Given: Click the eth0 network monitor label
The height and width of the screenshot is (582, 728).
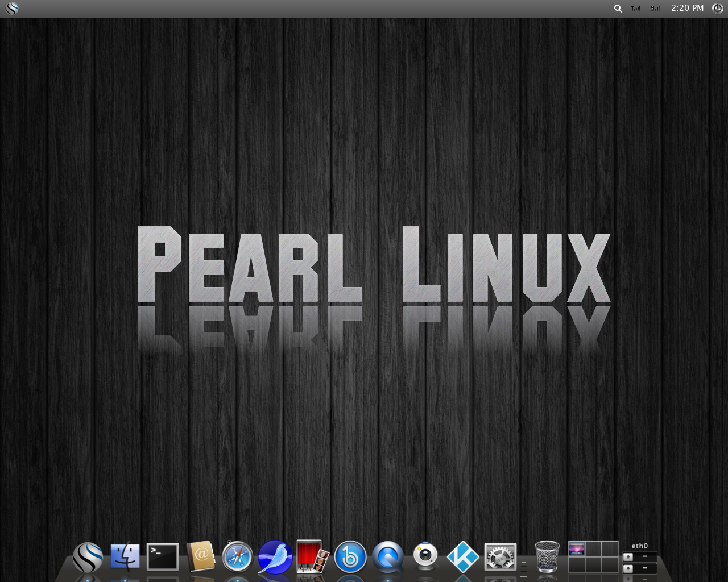Looking at the screenshot, I should (640, 546).
